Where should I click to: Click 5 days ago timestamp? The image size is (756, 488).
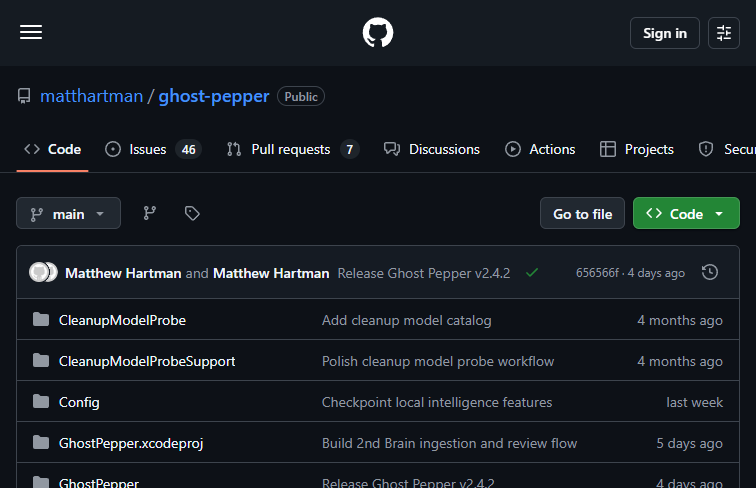pos(689,443)
